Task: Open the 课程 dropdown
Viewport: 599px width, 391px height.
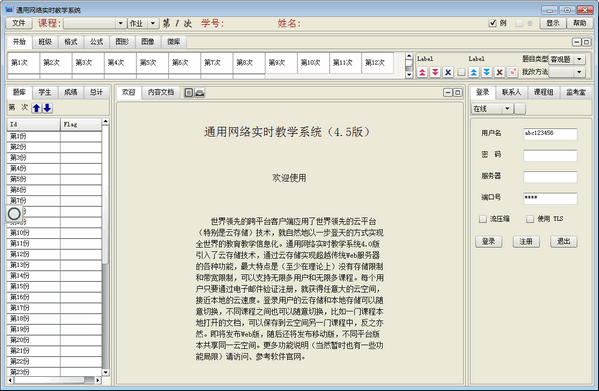Action: (x=120, y=23)
